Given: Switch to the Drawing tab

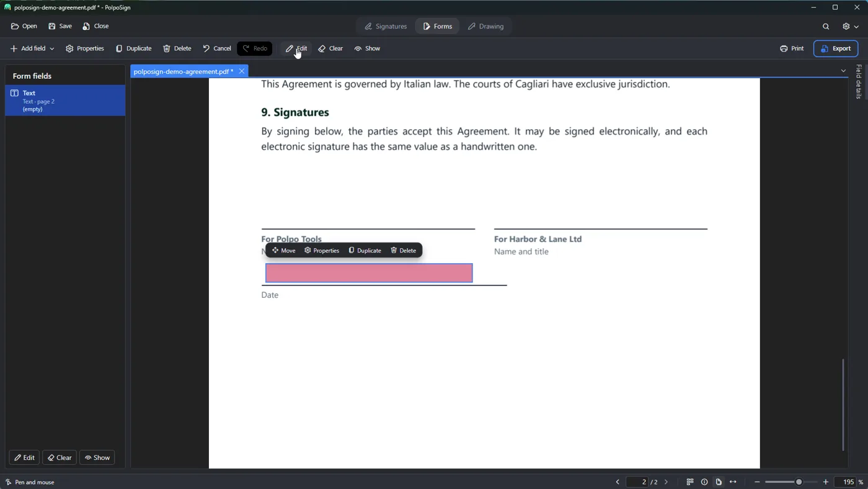Looking at the screenshot, I should coord(486,27).
